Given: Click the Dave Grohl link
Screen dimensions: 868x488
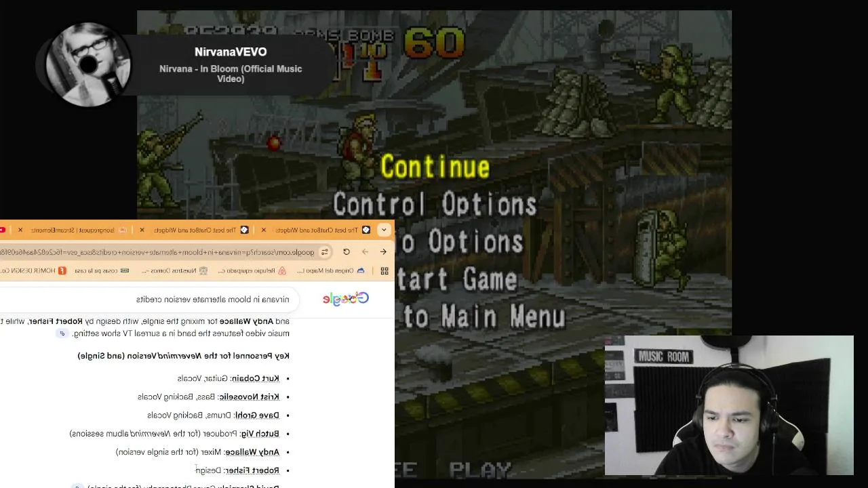Looking at the screenshot, I should click(x=258, y=415).
